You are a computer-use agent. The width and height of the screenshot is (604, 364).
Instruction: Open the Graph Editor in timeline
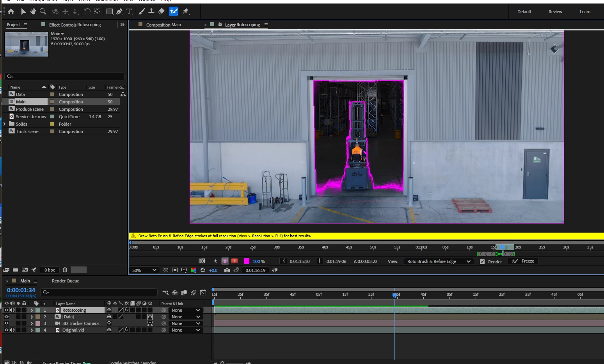pos(203,292)
